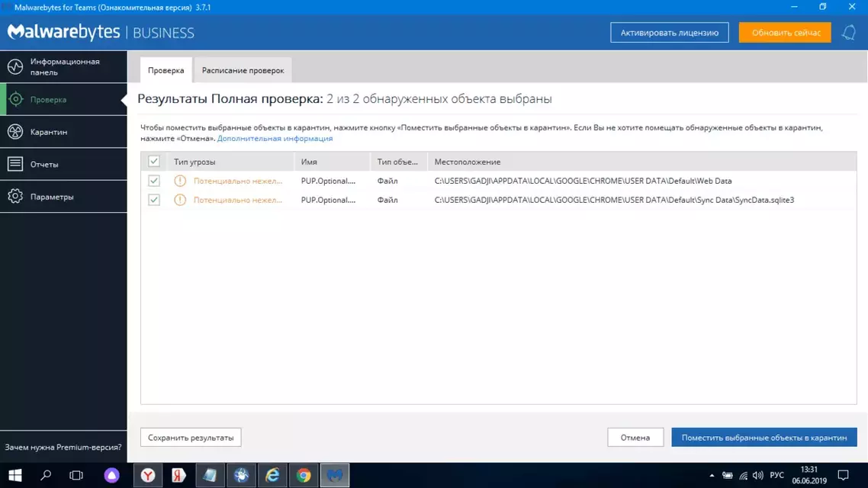Toggle the select-all checkbox in table header
868x488 pixels.
[154, 162]
